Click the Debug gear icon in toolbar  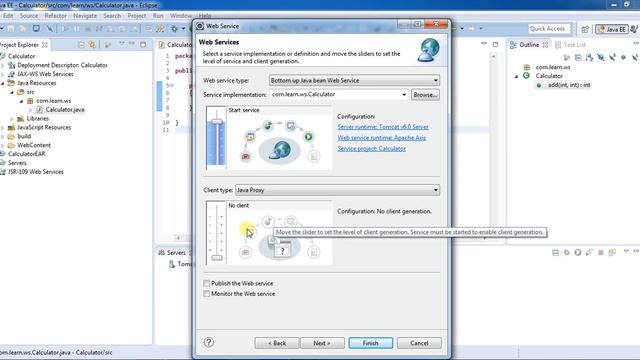[174, 29]
